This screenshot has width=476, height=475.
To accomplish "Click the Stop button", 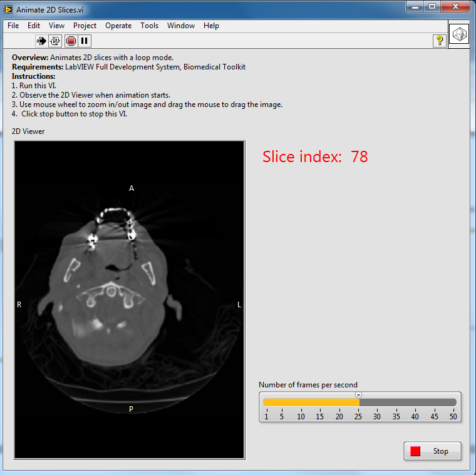I will coord(433,451).
